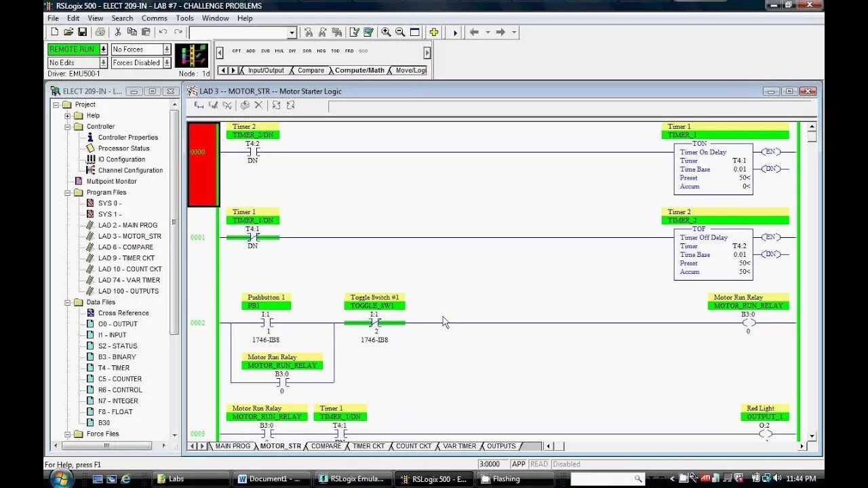Open the REMOTE RUN mode dropdown
This screenshot has width=868, height=488.
[x=103, y=49]
